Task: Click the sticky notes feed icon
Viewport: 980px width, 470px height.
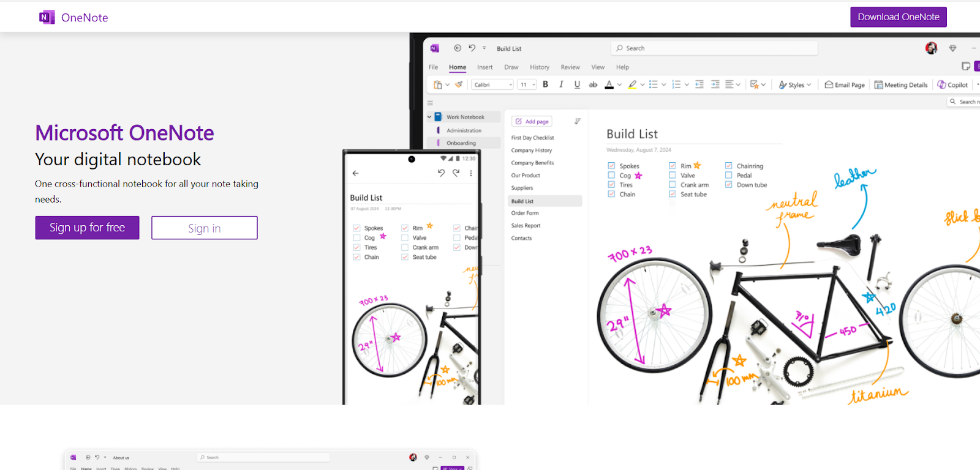Action: 966,66
